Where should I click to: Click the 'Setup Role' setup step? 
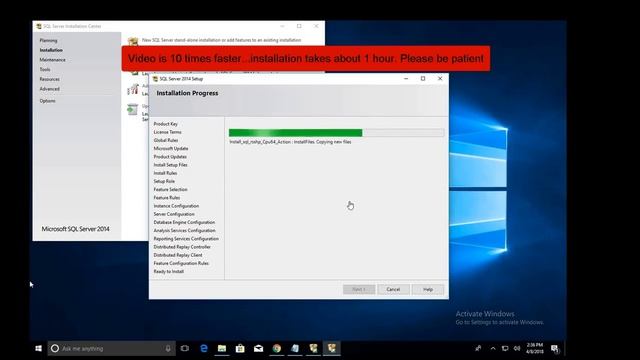click(164, 181)
